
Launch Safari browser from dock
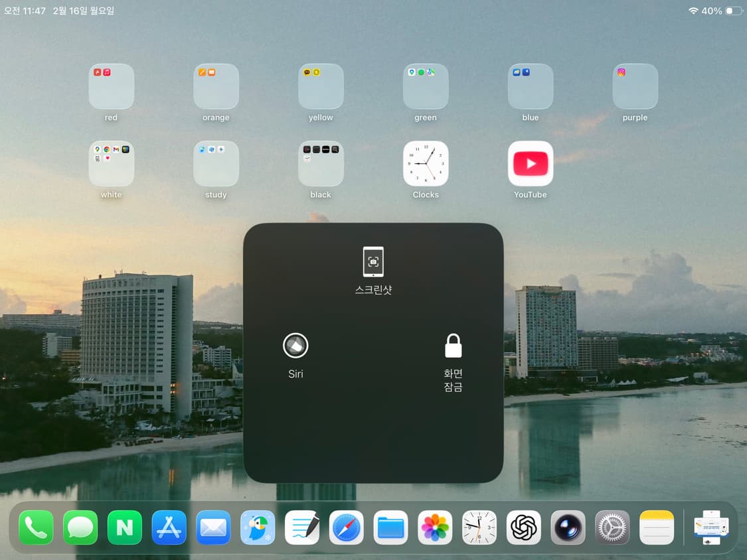coord(347,528)
